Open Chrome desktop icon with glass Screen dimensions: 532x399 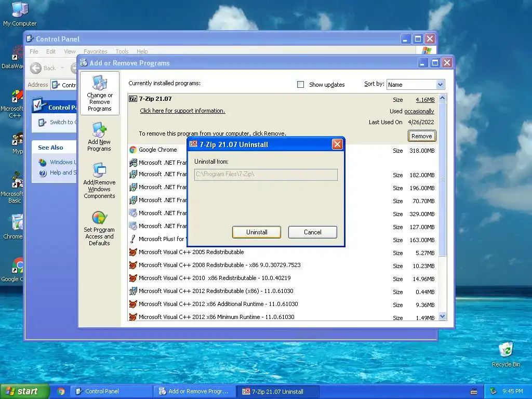click(x=13, y=227)
